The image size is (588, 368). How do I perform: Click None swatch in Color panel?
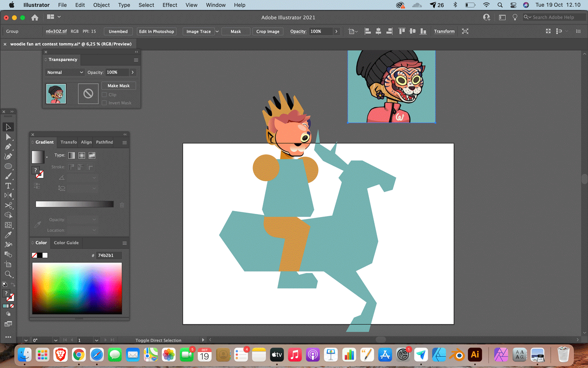point(34,255)
